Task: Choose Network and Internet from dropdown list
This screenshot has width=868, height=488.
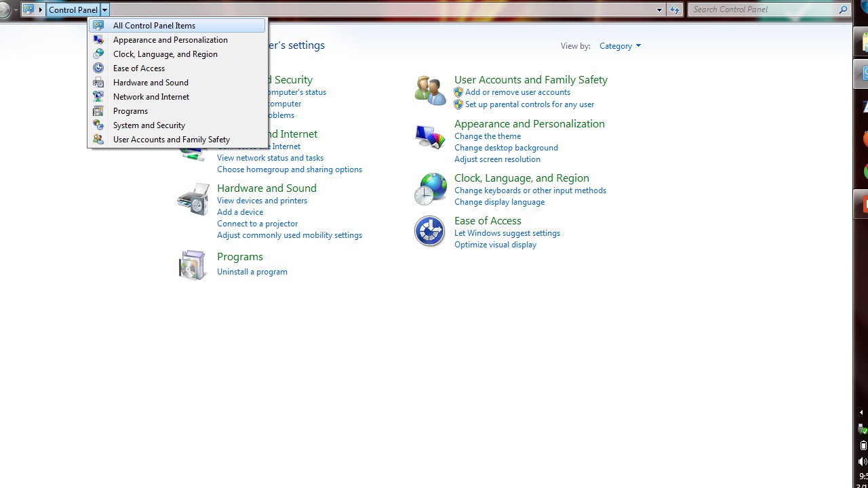Action: (151, 97)
